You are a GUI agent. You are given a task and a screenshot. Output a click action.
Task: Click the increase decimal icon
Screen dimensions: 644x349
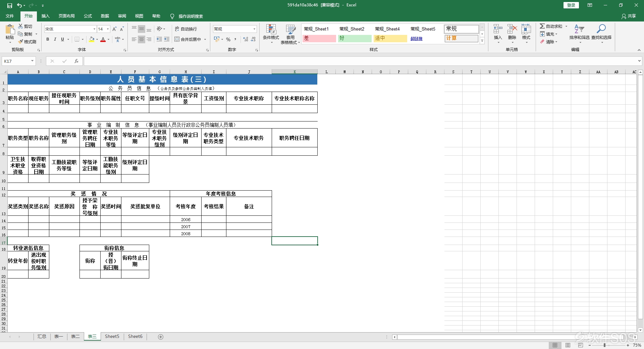(246, 39)
